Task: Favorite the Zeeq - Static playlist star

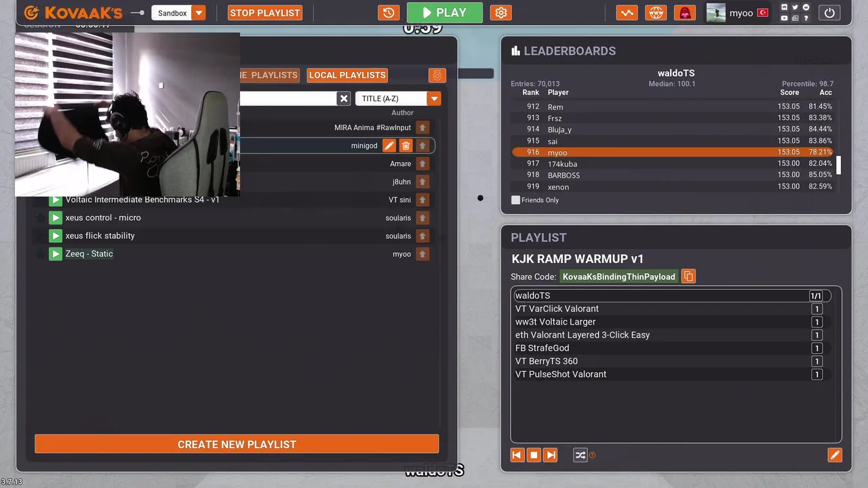Action: 40,254
